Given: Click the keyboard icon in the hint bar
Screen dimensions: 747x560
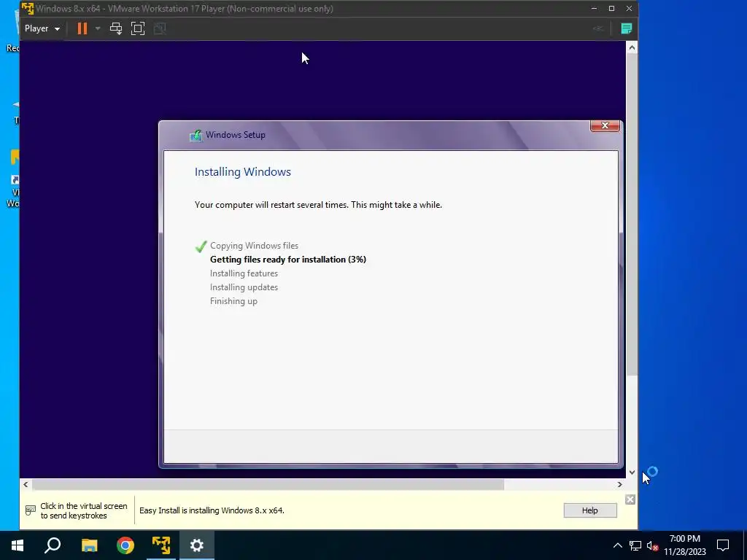Looking at the screenshot, I should pos(31,510).
